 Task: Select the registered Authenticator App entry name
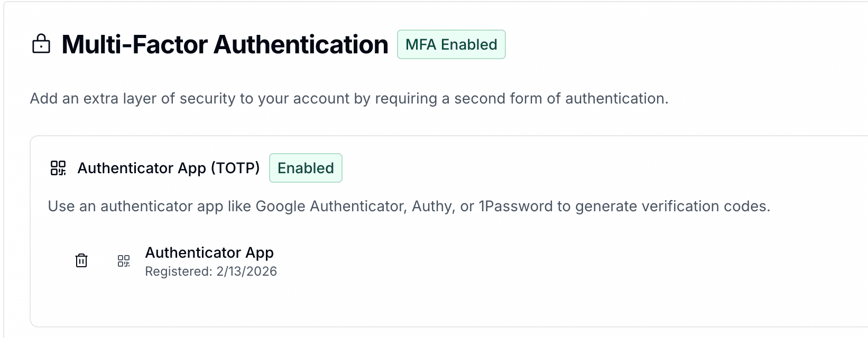(x=209, y=252)
